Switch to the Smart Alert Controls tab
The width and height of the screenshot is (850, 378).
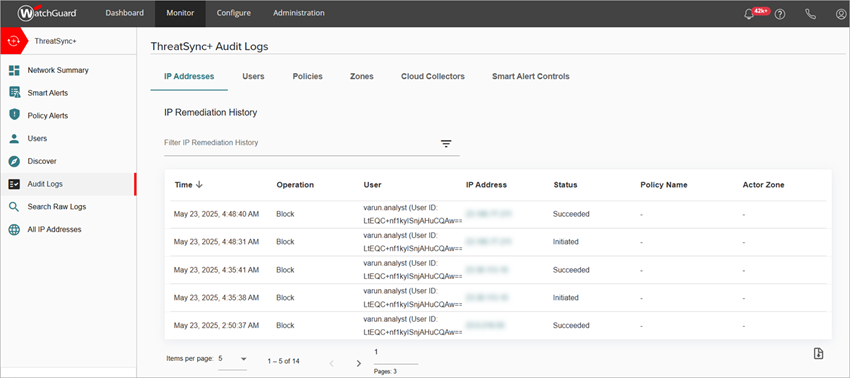531,76
